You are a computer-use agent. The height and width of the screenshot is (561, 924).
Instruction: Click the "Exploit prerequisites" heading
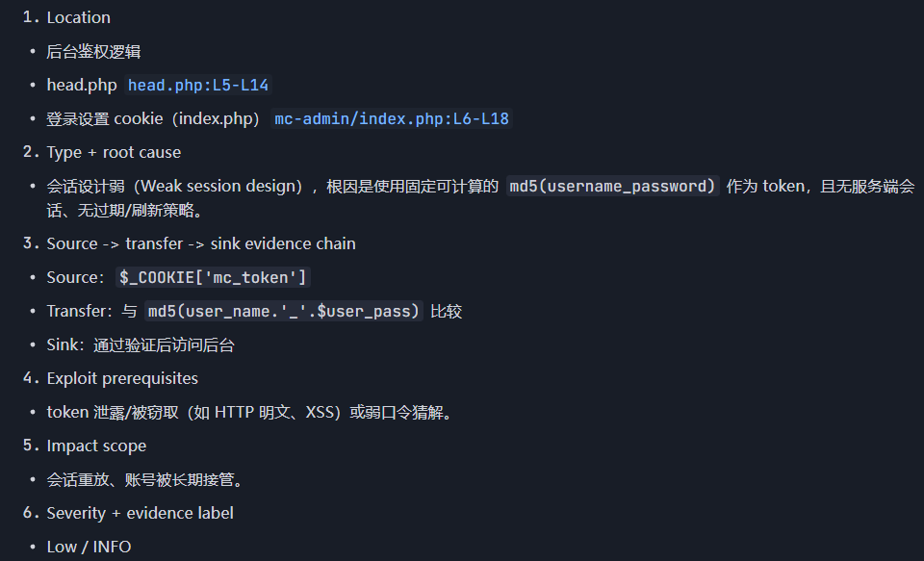pyautogui.click(x=122, y=379)
